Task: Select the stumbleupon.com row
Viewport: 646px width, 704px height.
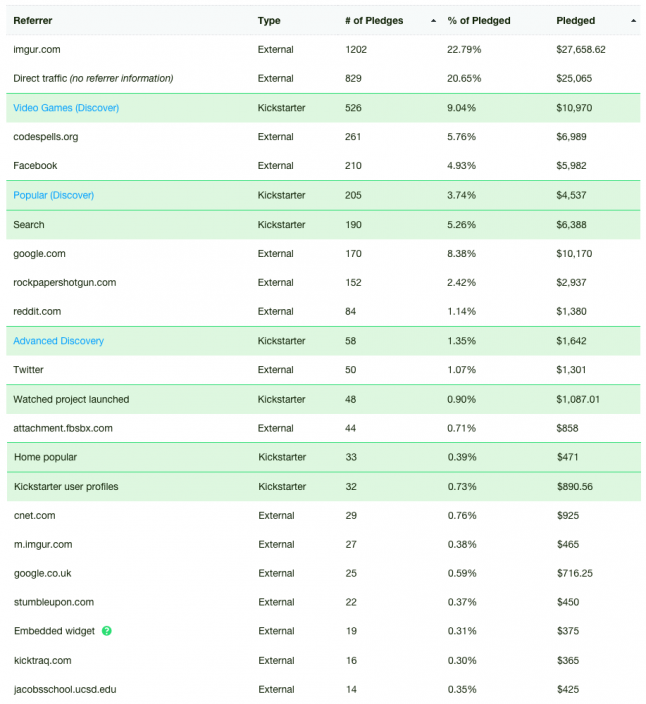Action: click(324, 602)
